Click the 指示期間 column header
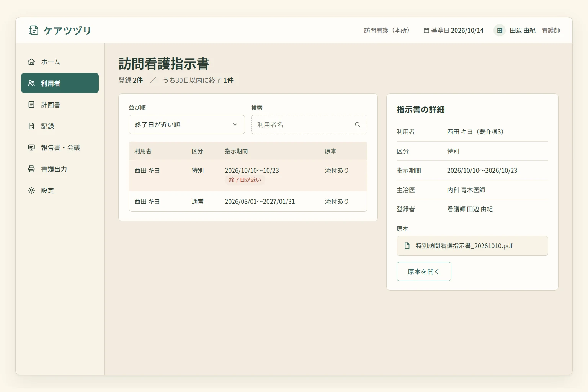The height and width of the screenshot is (392, 588). tap(236, 151)
